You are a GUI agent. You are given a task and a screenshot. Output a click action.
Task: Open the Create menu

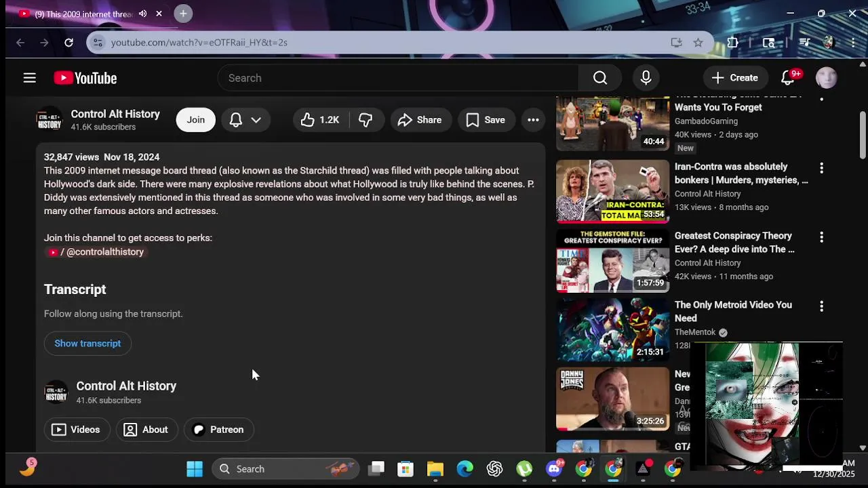click(735, 78)
